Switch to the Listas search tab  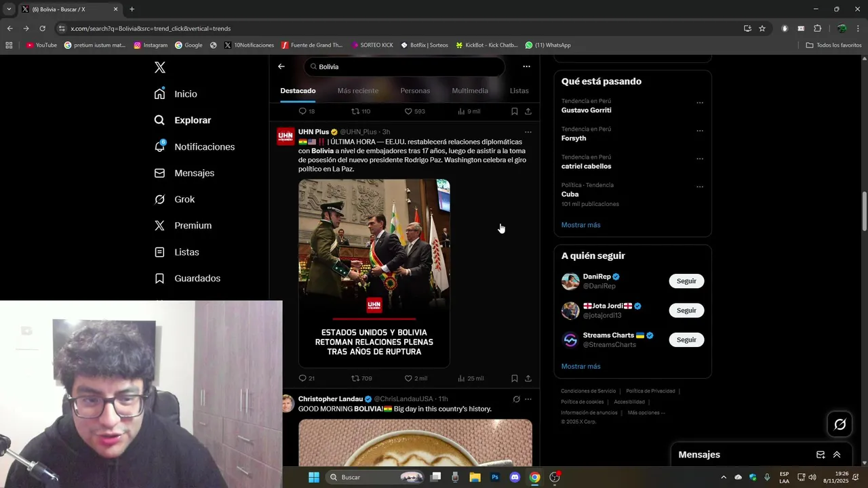pyautogui.click(x=519, y=91)
